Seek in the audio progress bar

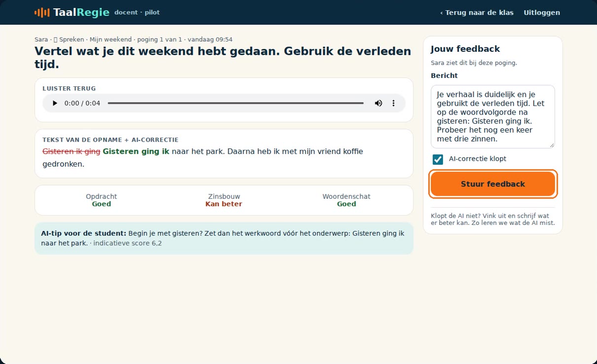tap(235, 103)
